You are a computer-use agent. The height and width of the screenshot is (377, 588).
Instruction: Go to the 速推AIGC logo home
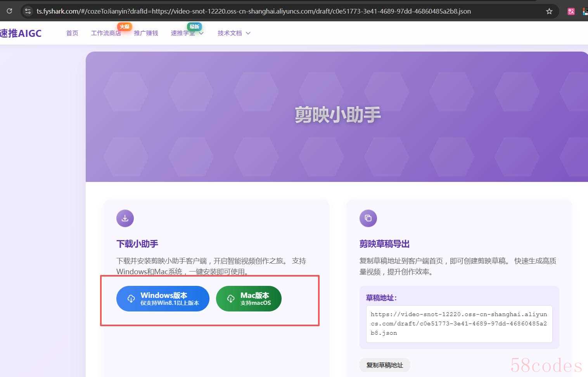click(x=21, y=33)
